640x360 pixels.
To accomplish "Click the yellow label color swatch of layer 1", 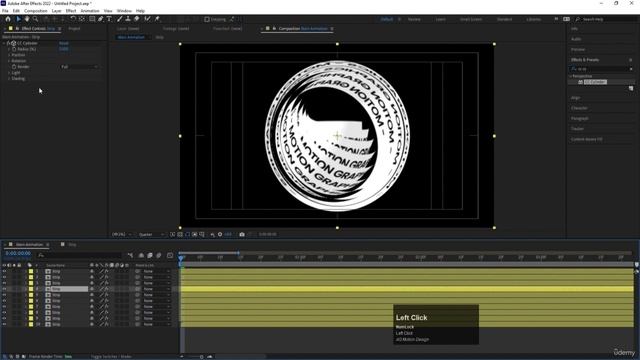I will [31, 271].
